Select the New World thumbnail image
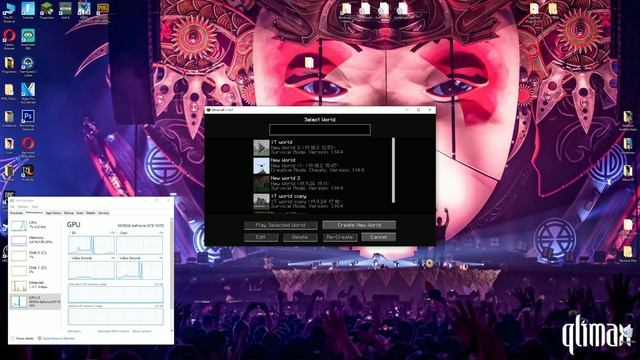The height and width of the screenshot is (360, 640). coord(261,165)
